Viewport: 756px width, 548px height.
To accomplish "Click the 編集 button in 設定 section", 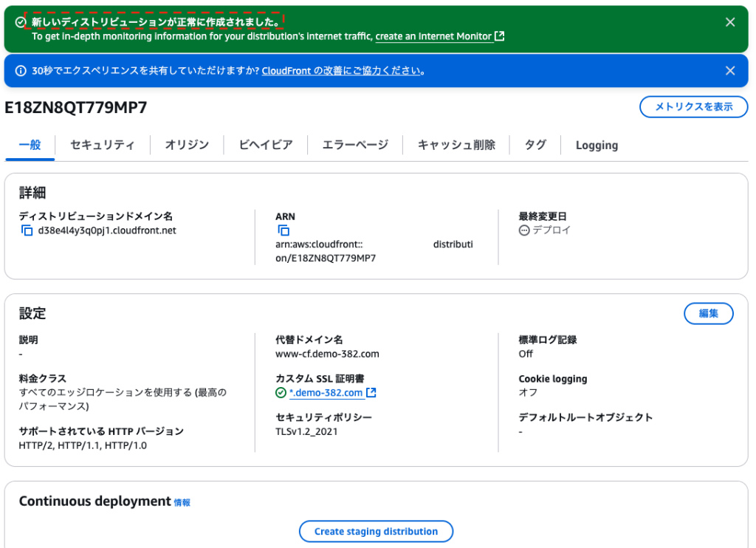I will tap(709, 314).
